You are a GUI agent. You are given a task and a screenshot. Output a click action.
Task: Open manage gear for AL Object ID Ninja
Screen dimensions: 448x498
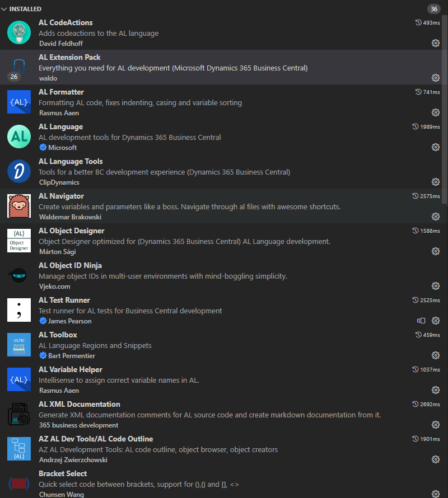pos(436,286)
